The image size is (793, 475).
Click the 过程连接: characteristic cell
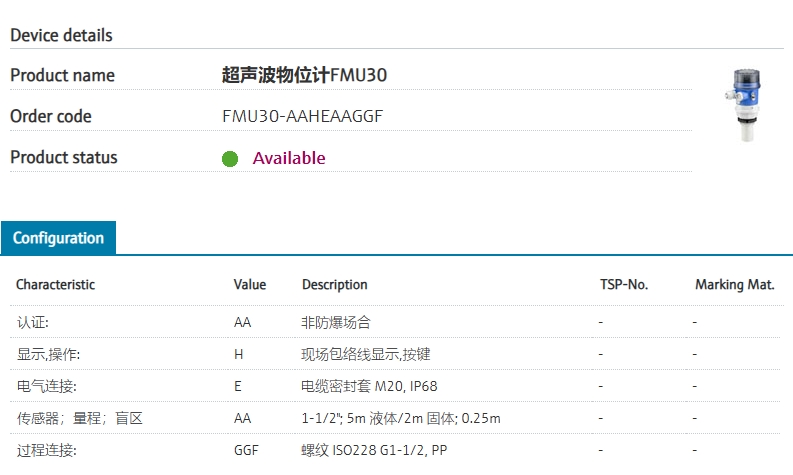point(46,450)
